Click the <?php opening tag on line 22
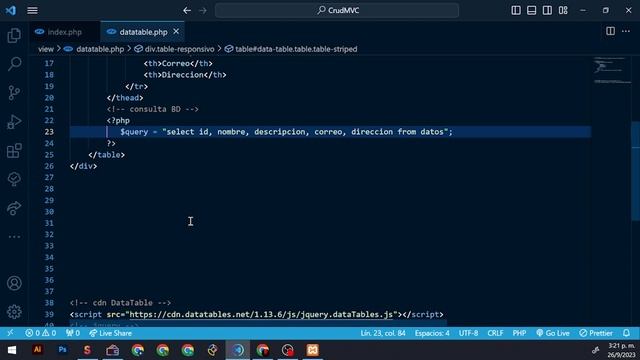Image resolution: width=640 pixels, height=360 pixels. pyautogui.click(x=118, y=120)
